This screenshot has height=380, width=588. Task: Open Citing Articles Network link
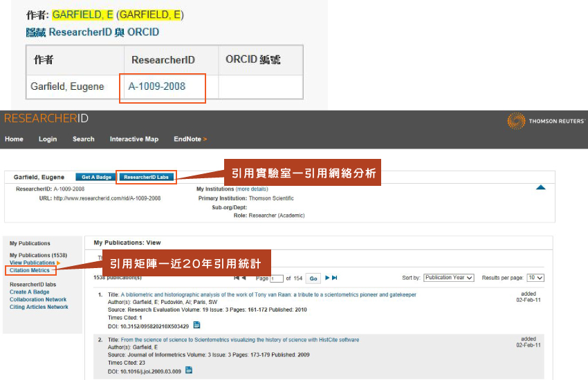pyautogui.click(x=39, y=307)
